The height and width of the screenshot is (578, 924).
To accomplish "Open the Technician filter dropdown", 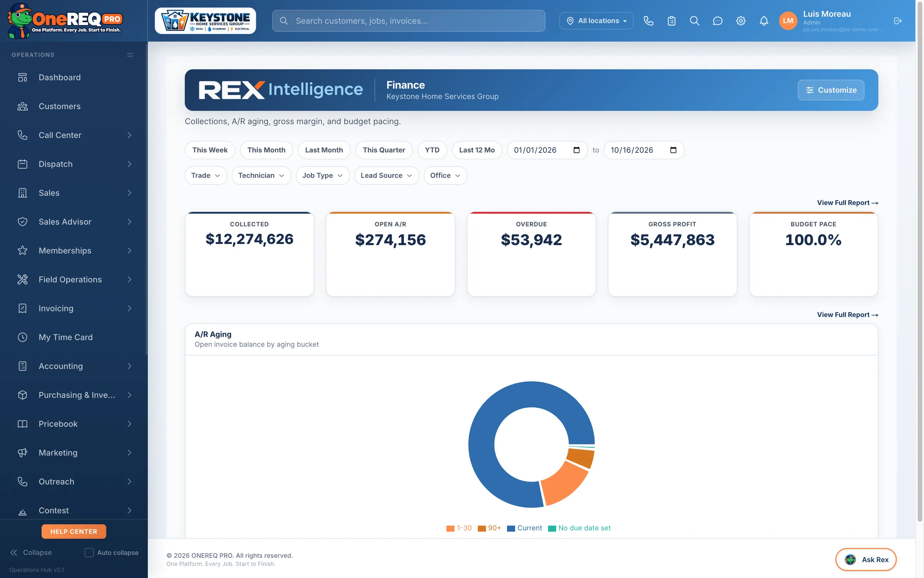I will [261, 175].
